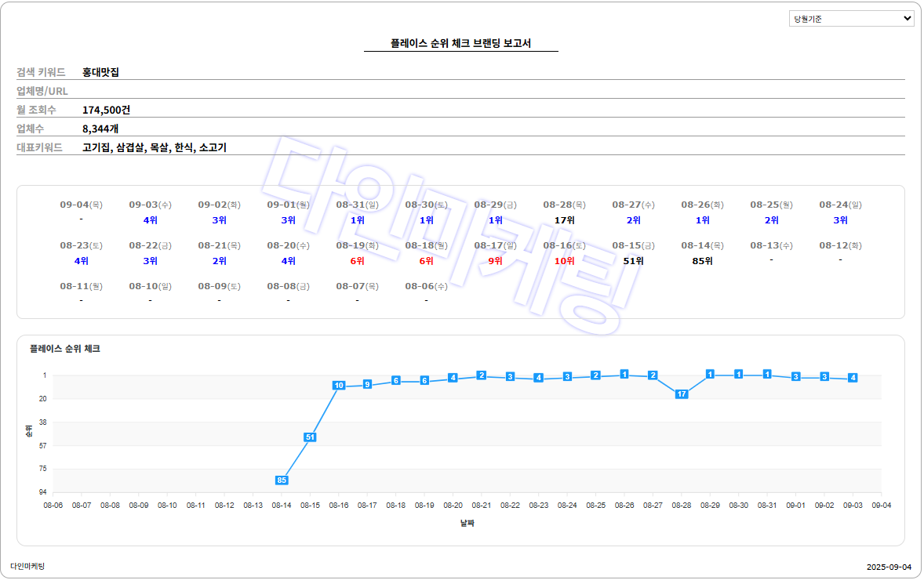Screen dimensions: 924x580
Task: Select the 09-03(수) 4위 rank cell
Action: point(151,220)
